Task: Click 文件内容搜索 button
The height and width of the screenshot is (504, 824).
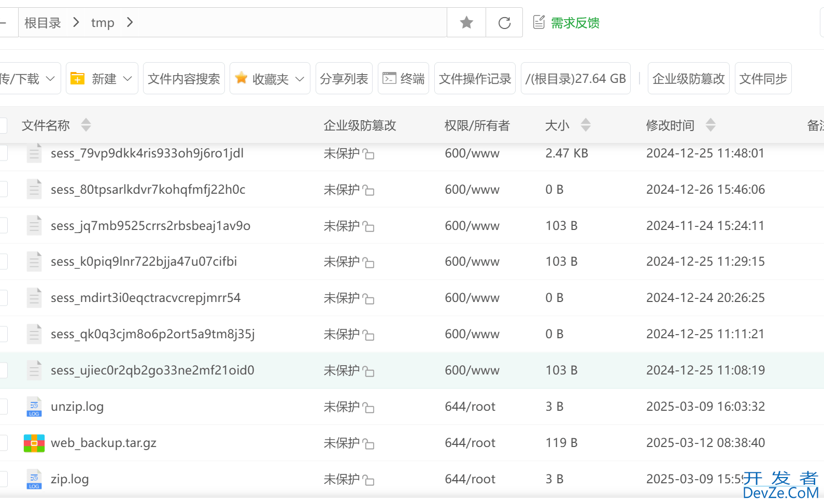Action: pos(184,78)
